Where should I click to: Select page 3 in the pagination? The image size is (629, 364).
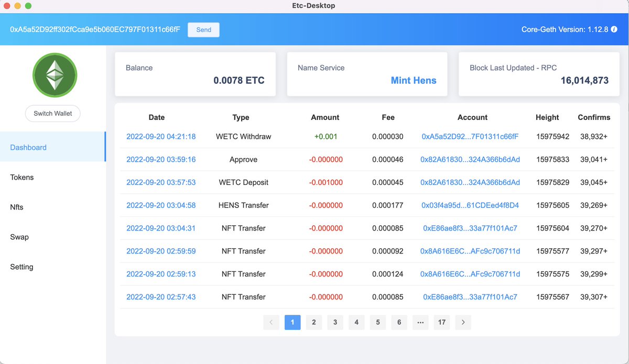(x=335, y=322)
